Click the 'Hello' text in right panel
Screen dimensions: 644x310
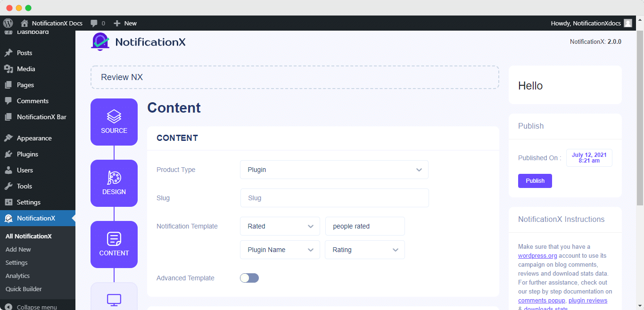[530, 86]
